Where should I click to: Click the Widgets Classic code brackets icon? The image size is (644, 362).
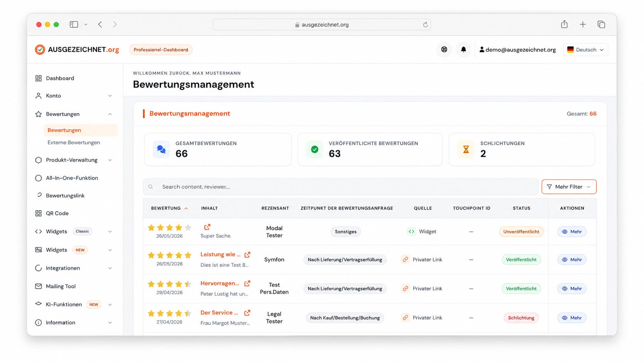tap(39, 232)
